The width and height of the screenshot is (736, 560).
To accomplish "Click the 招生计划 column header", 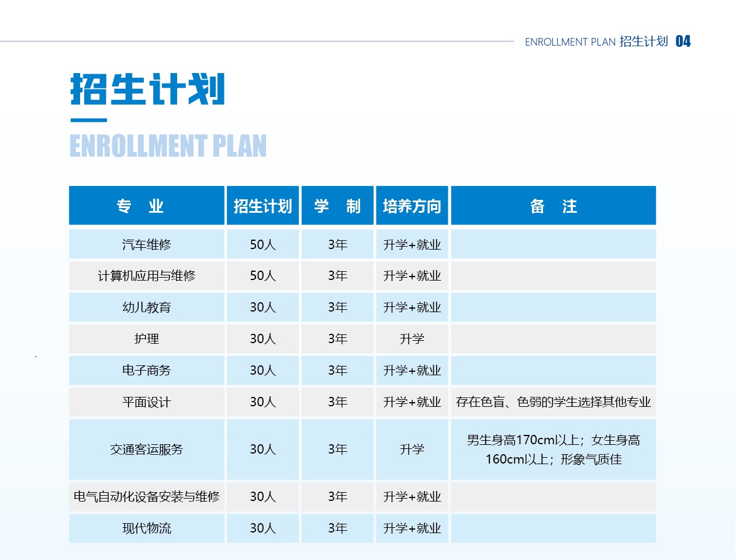I will coord(262,205).
